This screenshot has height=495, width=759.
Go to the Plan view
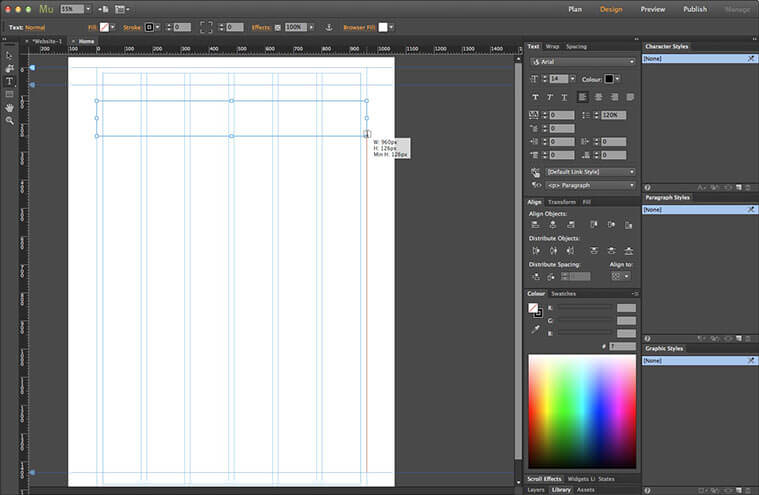point(575,9)
